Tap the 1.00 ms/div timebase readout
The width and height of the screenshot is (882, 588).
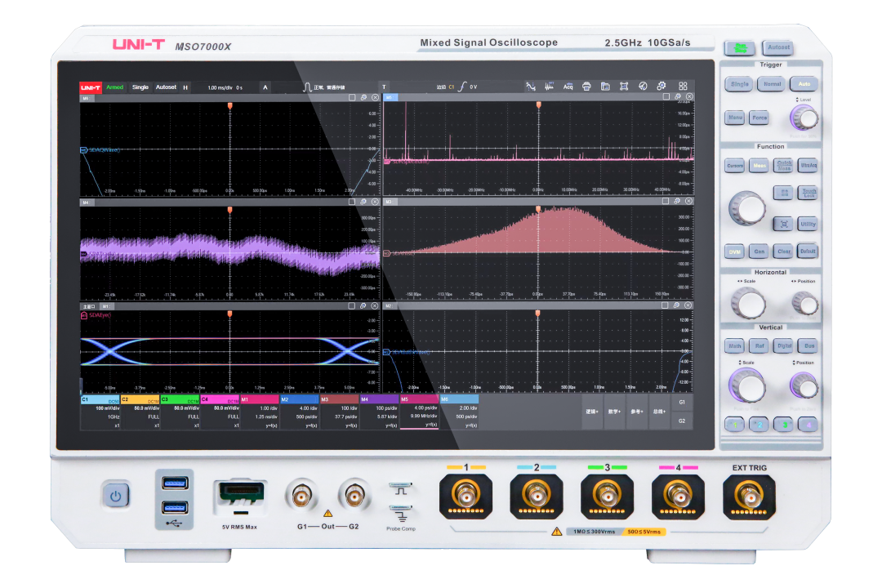pyautogui.click(x=220, y=87)
